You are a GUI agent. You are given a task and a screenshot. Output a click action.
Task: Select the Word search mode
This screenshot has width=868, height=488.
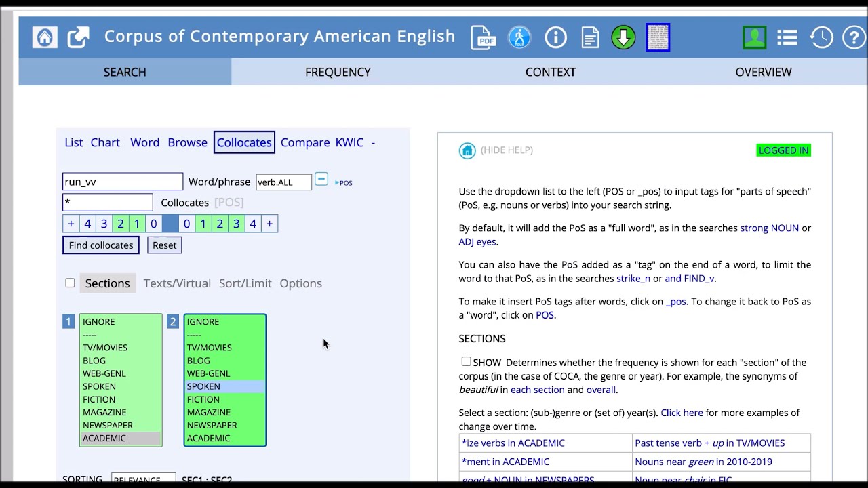pos(145,142)
